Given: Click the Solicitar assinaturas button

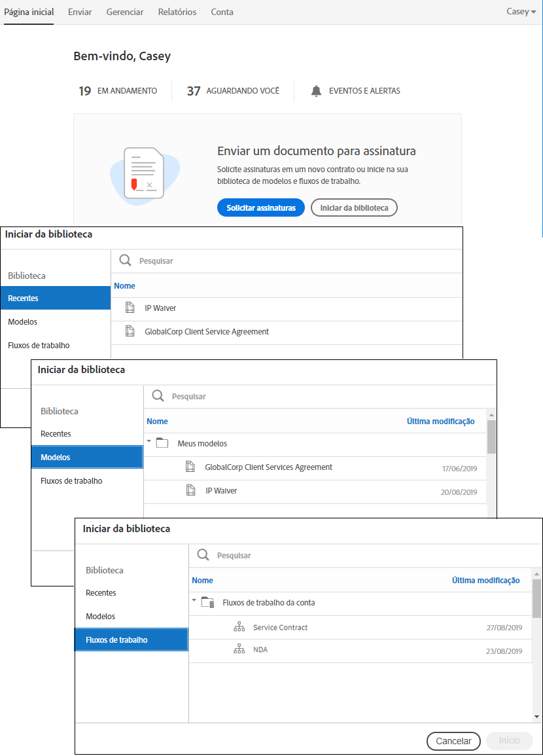Looking at the screenshot, I should (x=261, y=208).
